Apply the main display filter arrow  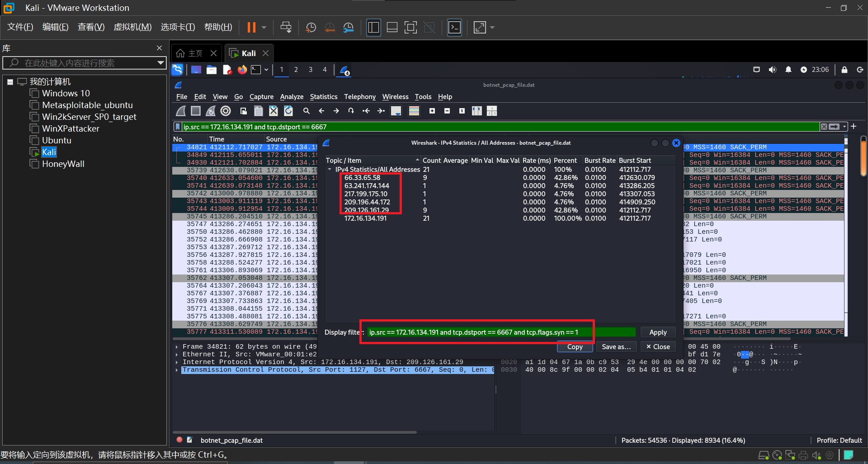[835, 127]
